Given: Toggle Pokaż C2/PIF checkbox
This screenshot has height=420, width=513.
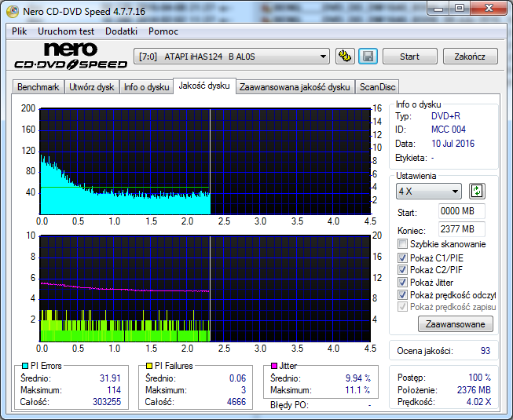Looking at the screenshot, I should tap(402, 270).
